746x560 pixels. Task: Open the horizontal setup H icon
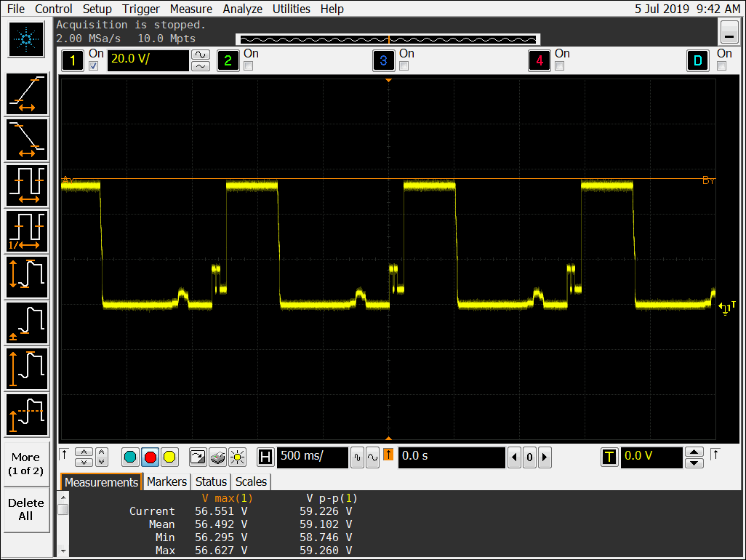tap(265, 457)
